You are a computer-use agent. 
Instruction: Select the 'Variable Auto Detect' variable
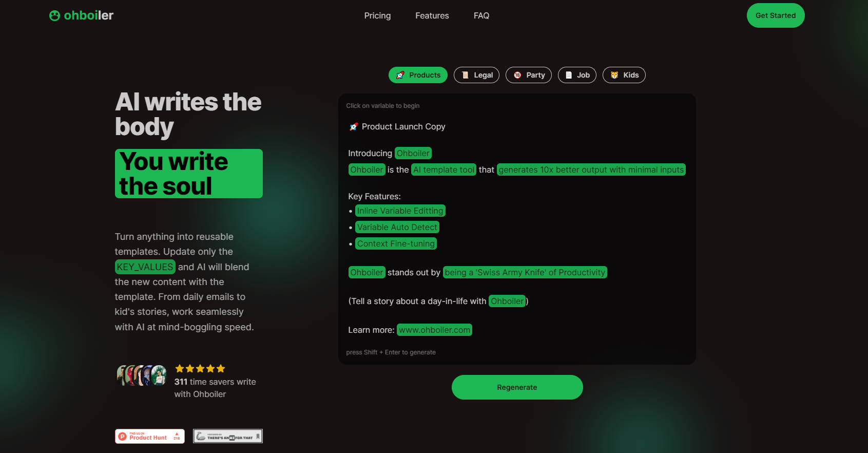click(397, 227)
